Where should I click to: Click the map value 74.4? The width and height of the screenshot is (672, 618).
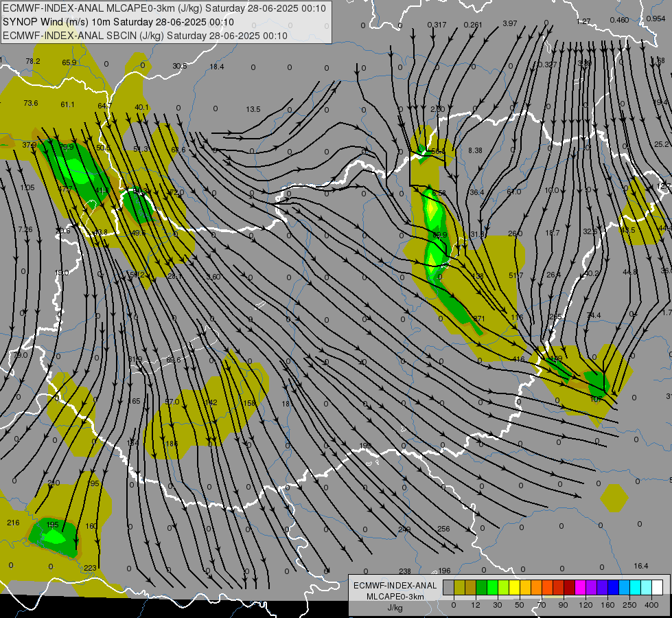pos(594,315)
